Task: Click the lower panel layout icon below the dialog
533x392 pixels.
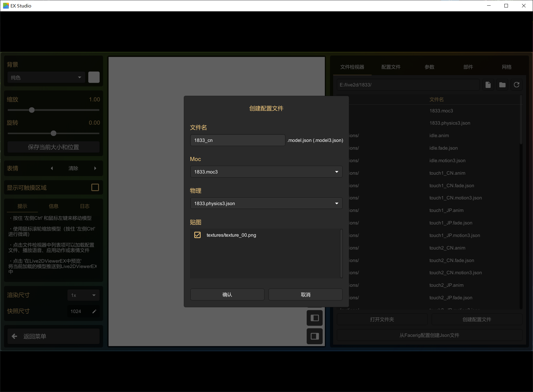Action: (315, 336)
